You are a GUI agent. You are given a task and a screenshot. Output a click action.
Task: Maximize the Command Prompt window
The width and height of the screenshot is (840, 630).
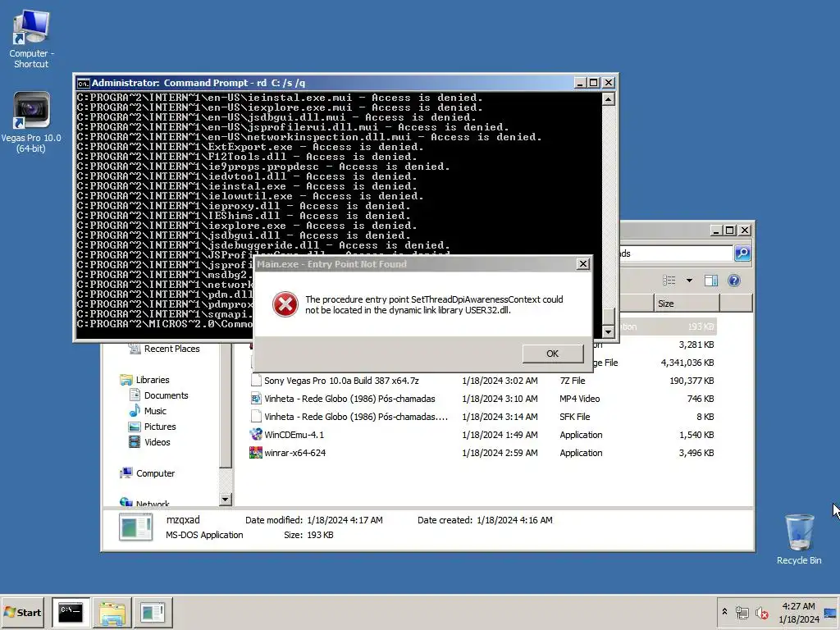click(x=594, y=83)
